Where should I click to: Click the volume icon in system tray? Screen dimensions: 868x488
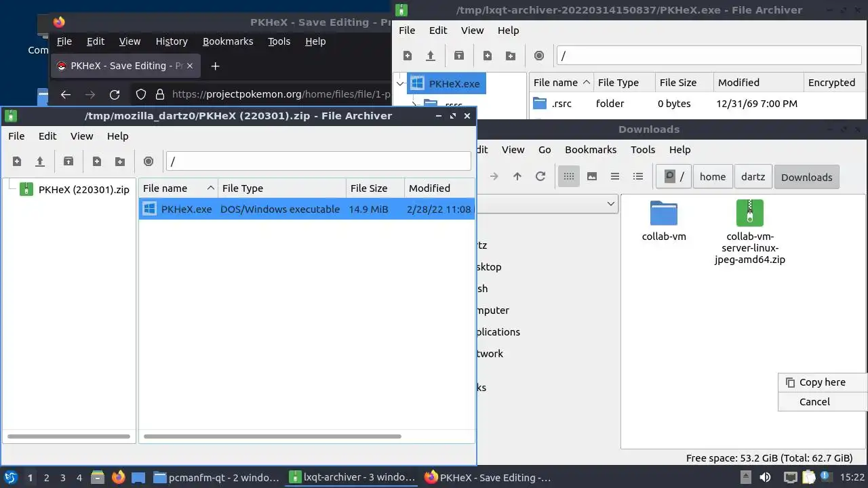coord(765,478)
